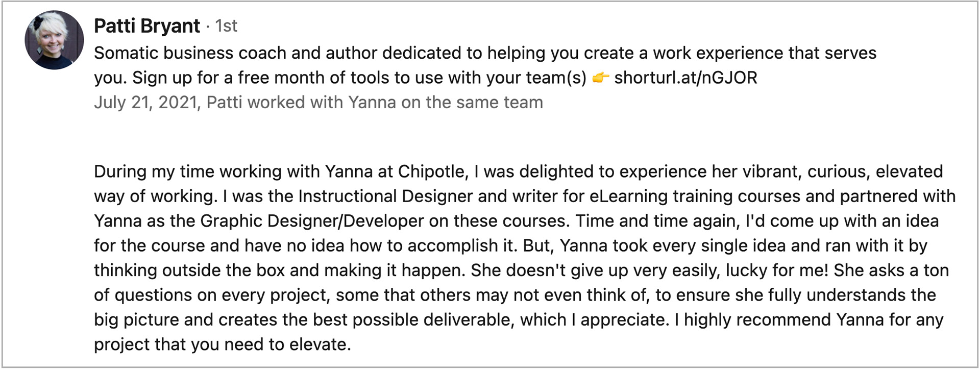Click the word Chipotle in the recommendation

tap(433, 172)
